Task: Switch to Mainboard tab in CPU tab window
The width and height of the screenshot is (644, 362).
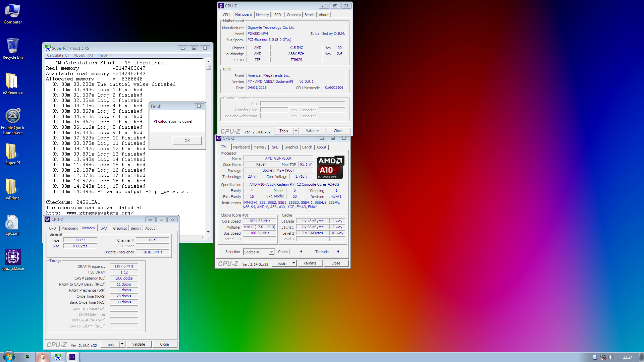Action: [x=241, y=147]
